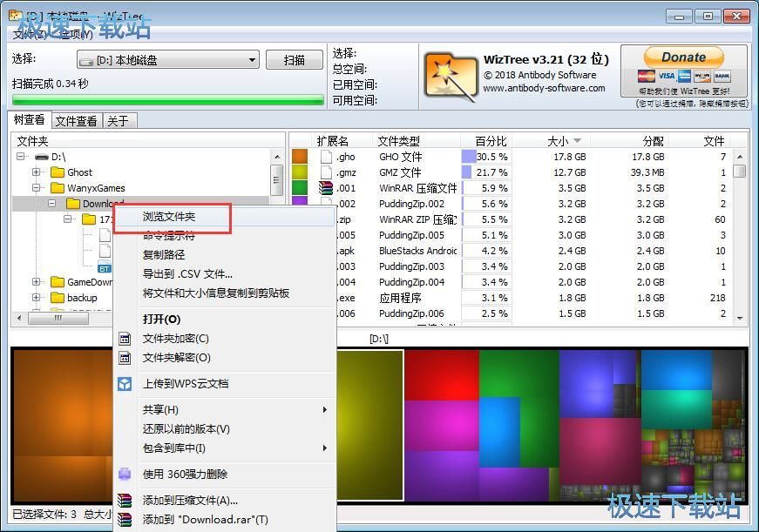Expand the 共享(H) submenu
Image resolution: width=759 pixels, height=532 pixels.
click(x=325, y=409)
